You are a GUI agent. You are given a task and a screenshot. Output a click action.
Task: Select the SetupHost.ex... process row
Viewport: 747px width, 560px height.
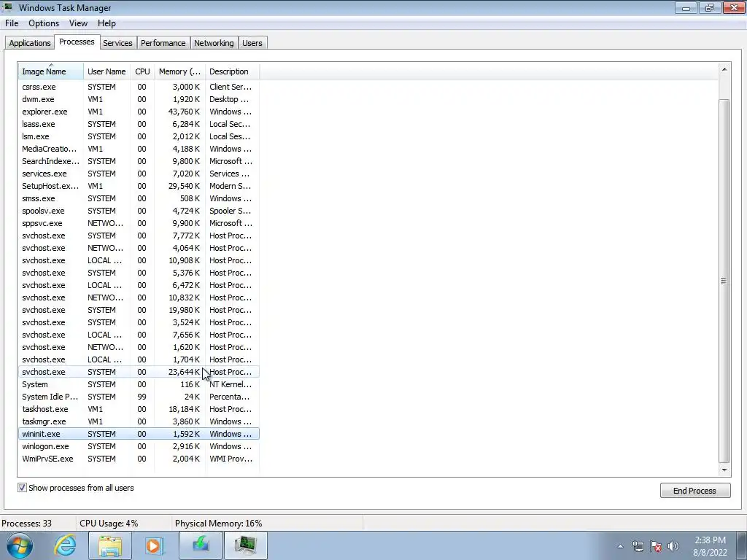click(139, 186)
